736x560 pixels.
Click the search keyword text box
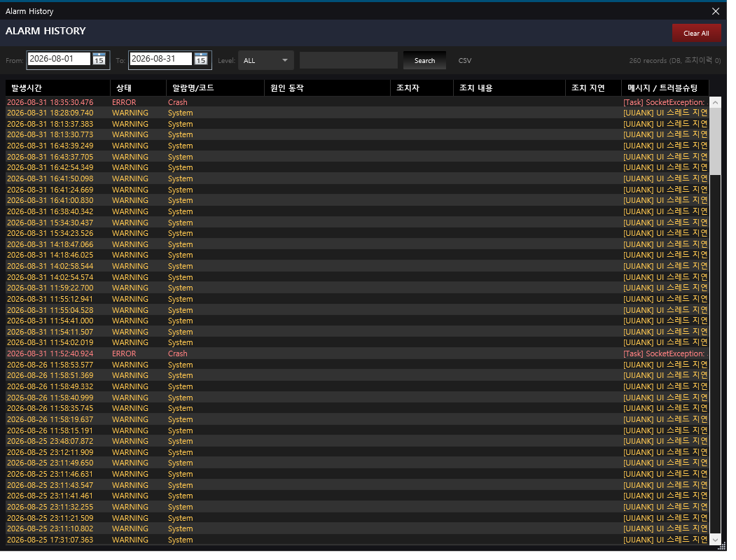tap(348, 60)
